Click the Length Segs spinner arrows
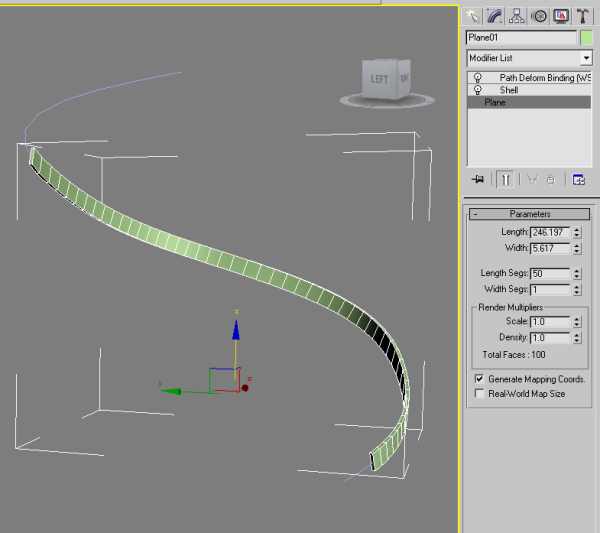 (x=577, y=274)
